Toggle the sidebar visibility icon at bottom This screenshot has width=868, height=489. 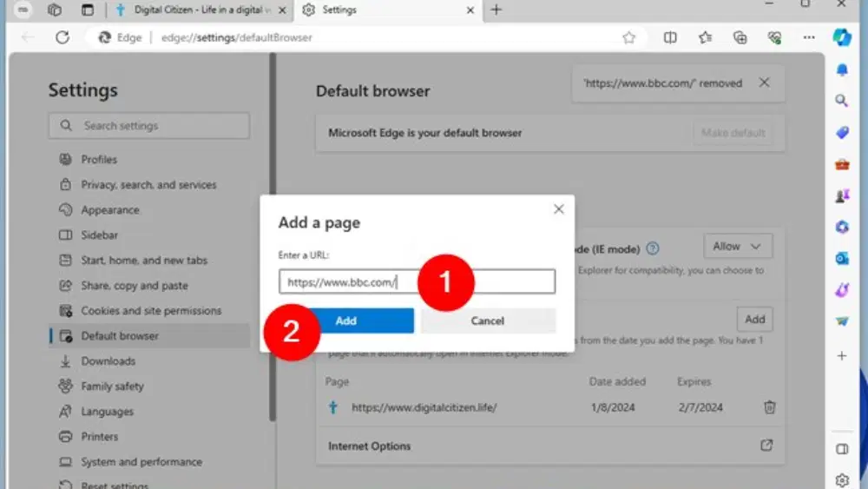(842, 449)
